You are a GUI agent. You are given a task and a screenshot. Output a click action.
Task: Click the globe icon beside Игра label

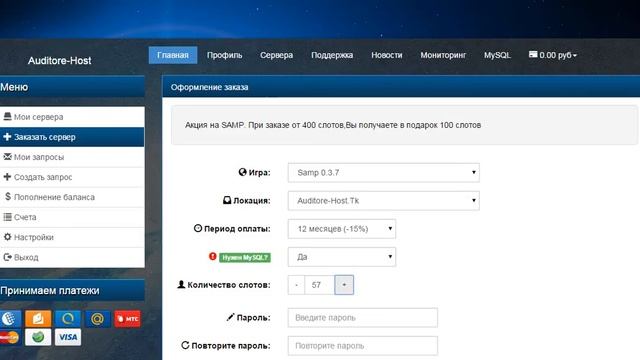click(242, 172)
